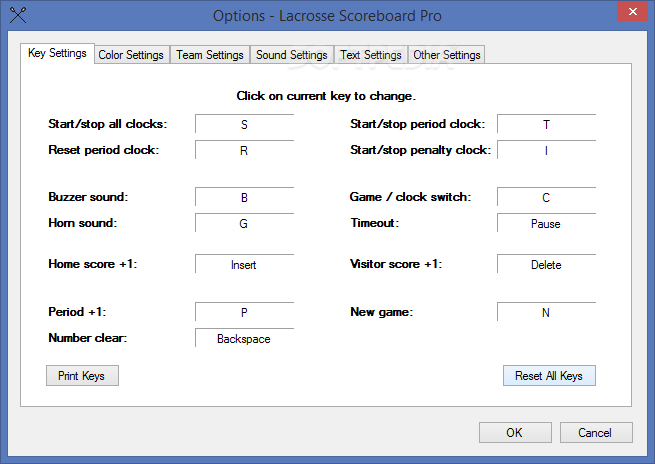Change the Visitor score +1 key Delete

pos(546,264)
